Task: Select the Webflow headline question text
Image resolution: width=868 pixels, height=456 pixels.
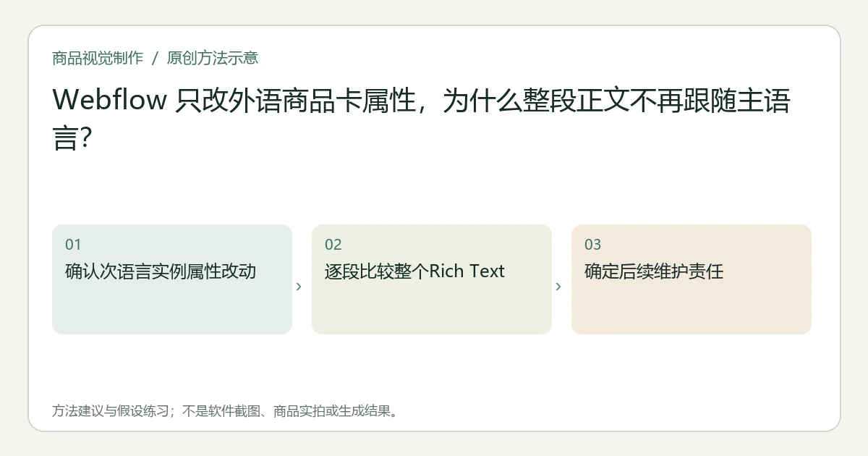Action: (421, 119)
